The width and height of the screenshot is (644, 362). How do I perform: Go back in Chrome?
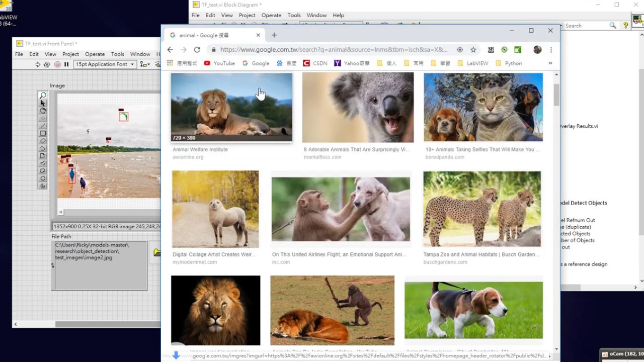(170, 50)
